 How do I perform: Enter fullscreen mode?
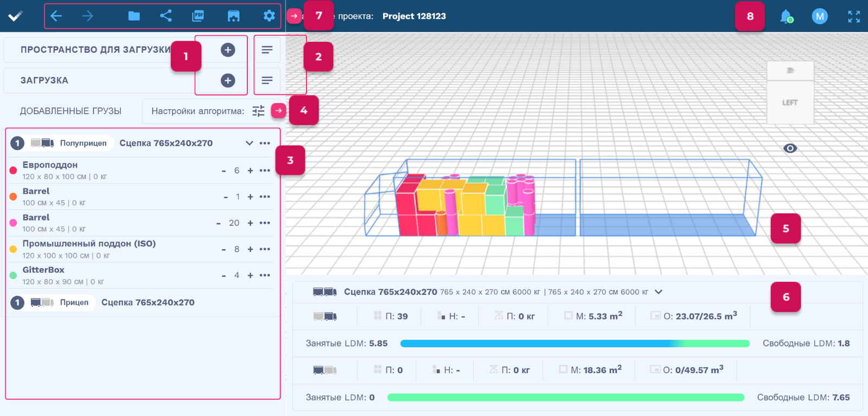(x=854, y=16)
